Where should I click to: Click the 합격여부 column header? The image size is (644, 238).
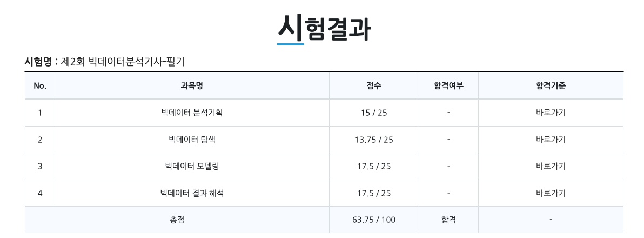[x=448, y=85]
